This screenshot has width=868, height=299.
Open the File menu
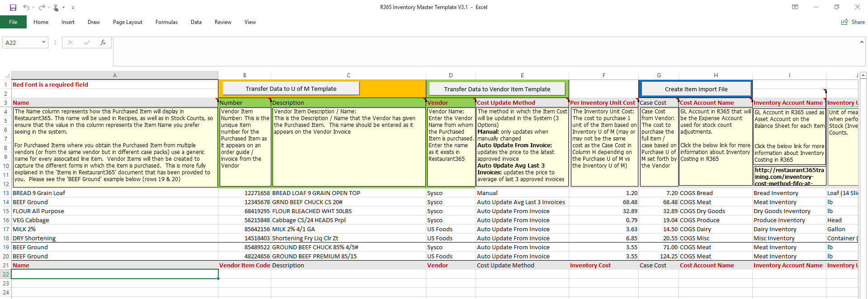(x=13, y=22)
